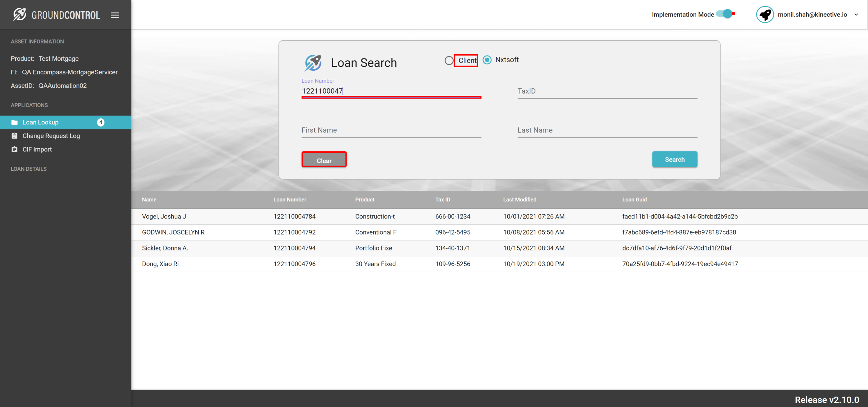Collapse sidebar with hamburger menu icon
Screen dimensions: 868x407
pos(115,15)
